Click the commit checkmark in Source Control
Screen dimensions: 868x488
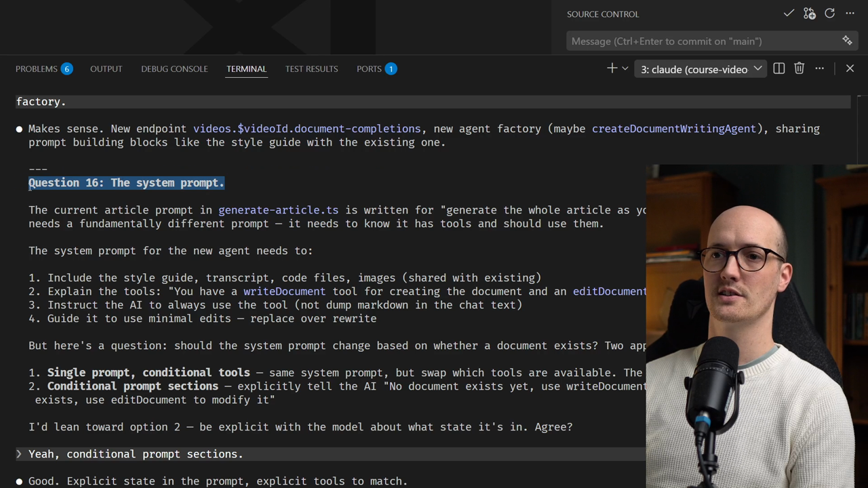point(789,14)
